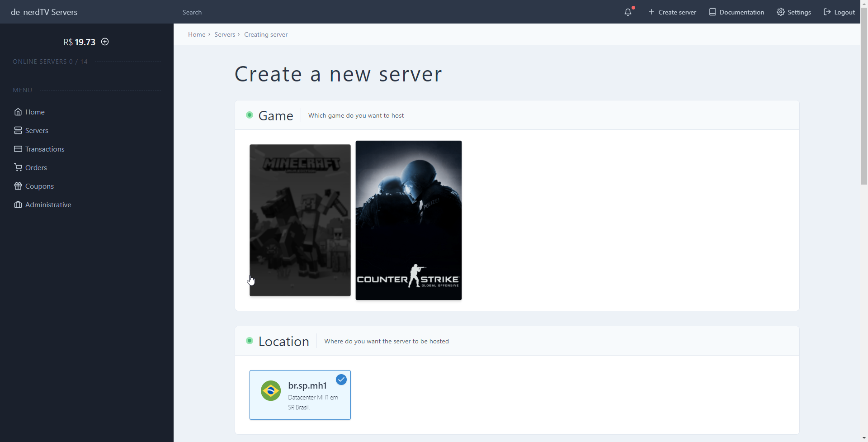The image size is (868, 442).
Task: Click the Creating server breadcrumb text
Action: 266,34
